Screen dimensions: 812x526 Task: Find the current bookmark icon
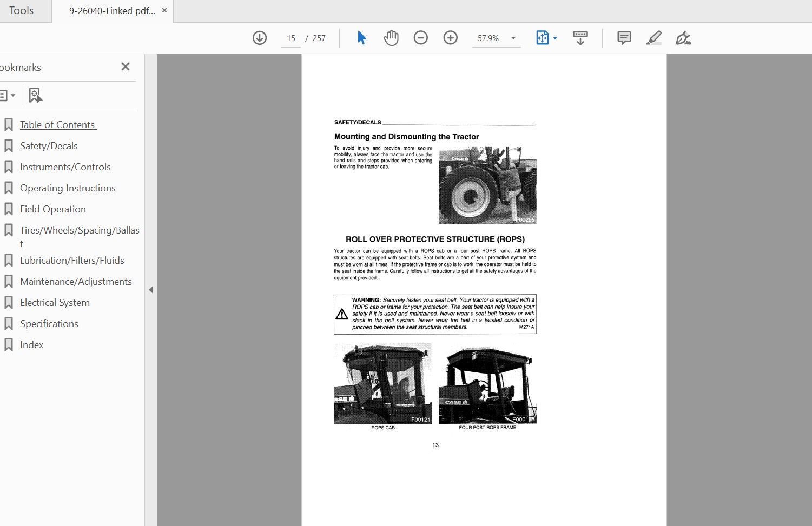pos(35,95)
